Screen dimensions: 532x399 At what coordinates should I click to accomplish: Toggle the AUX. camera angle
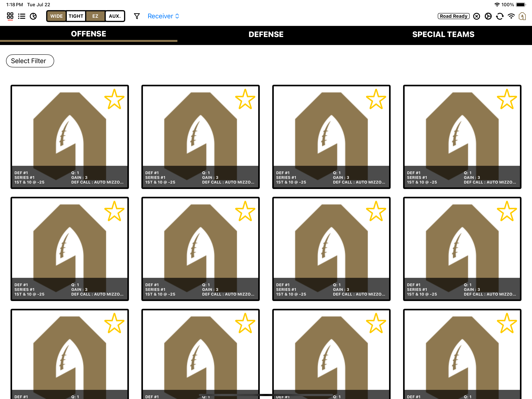(x=115, y=16)
